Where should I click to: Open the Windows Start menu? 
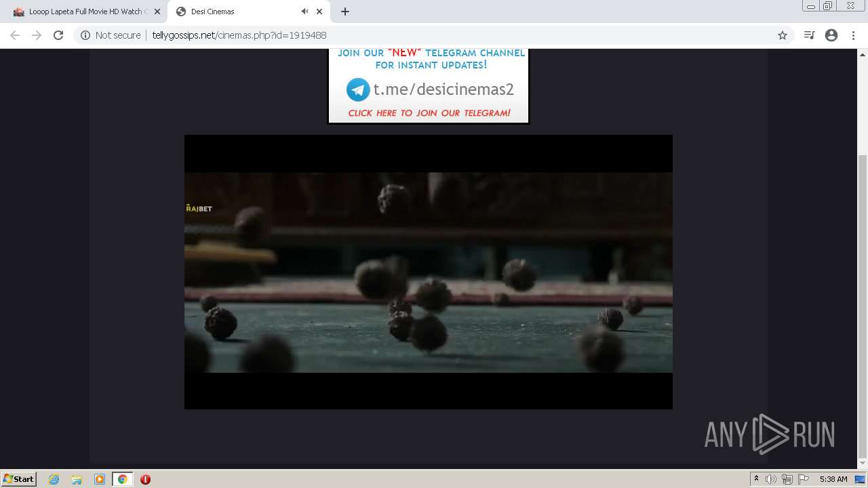pos(18,479)
